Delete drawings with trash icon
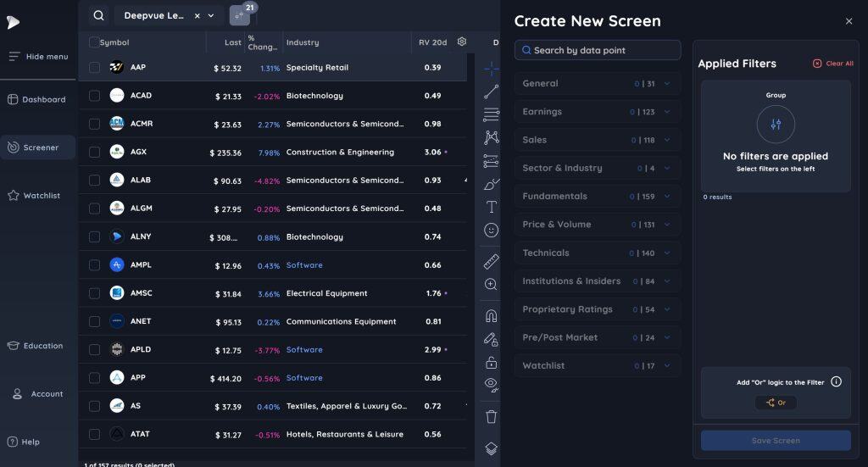 [x=491, y=417]
